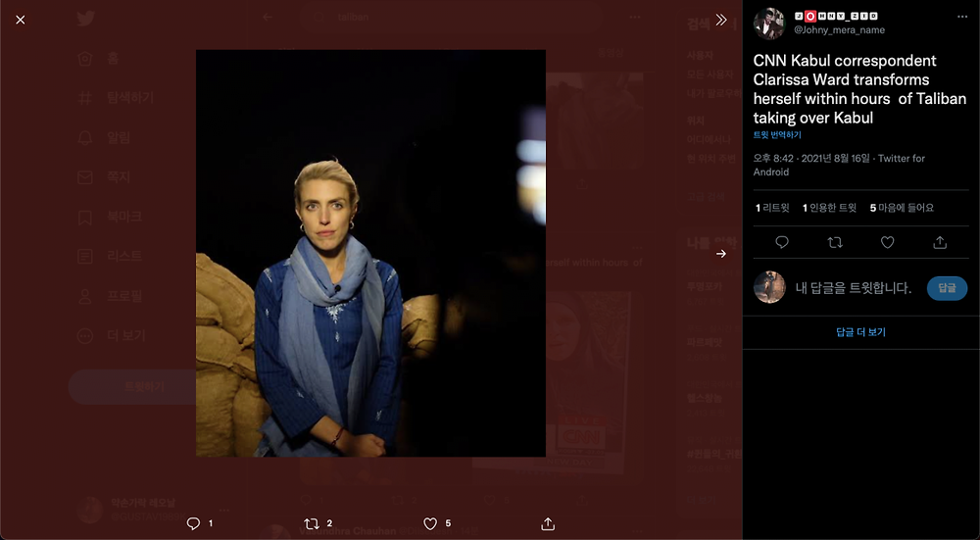Collapse the tweet sidebar with double-chevron icon
The image size is (980, 540).
coord(721,20)
